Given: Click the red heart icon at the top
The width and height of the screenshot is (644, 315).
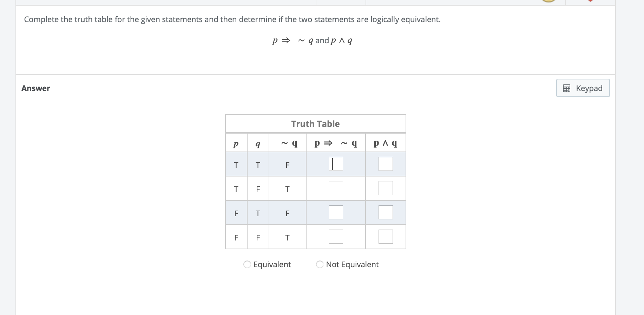Looking at the screenshot, I should (x=590, y=2).
